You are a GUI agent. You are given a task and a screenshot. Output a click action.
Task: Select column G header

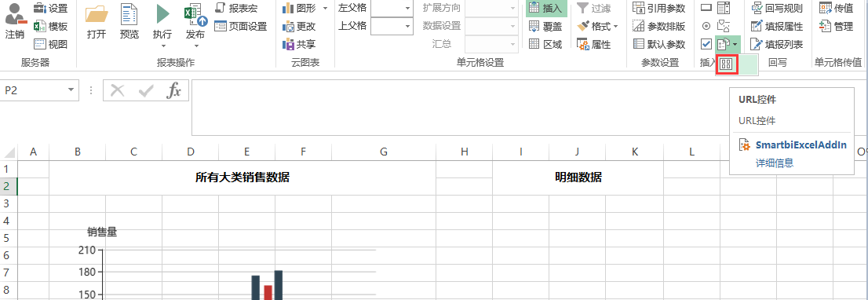(384, 152)
